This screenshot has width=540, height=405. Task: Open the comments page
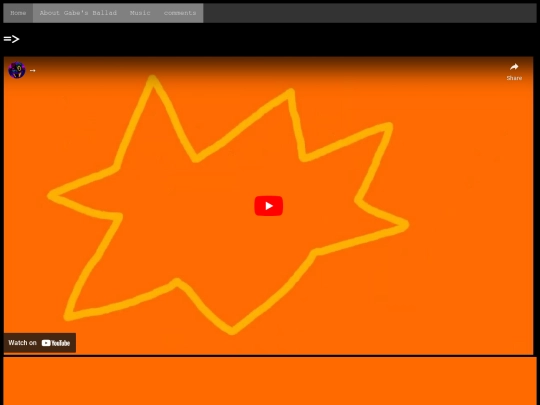pyautogui.click(x=180, y=13)
